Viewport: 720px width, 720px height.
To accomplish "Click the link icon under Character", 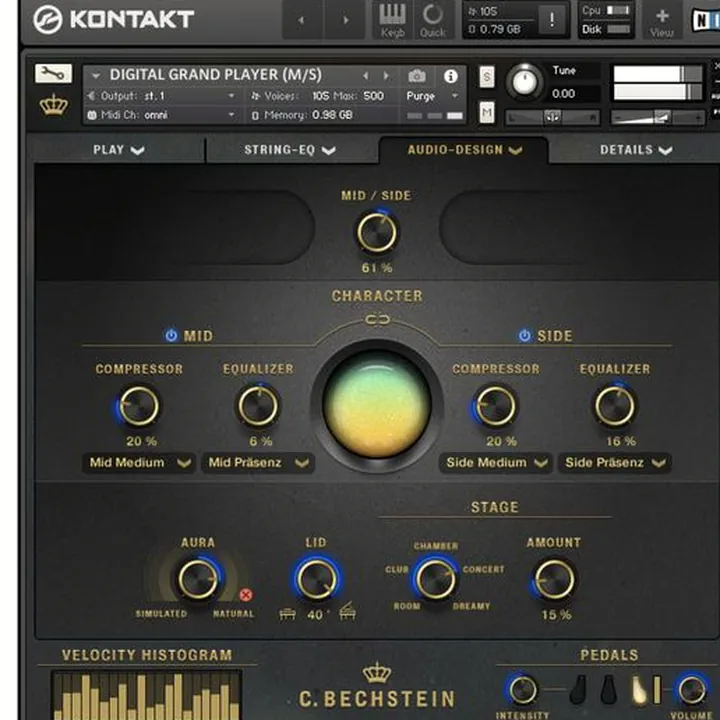I will [x=377, y=319].
